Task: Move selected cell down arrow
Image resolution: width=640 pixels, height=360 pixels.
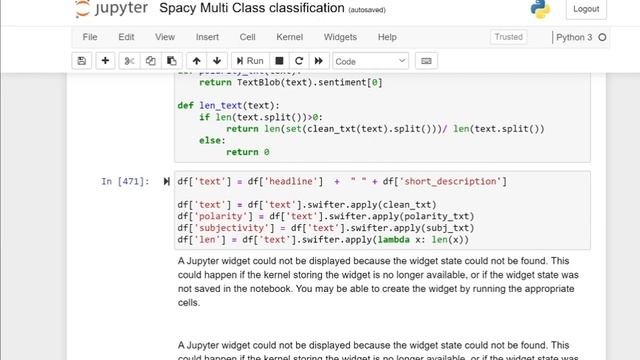Action: coord(217,61)
